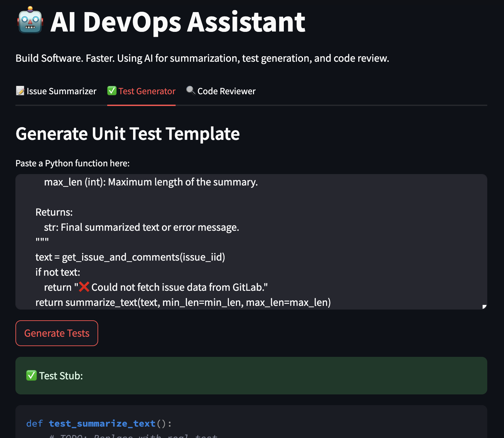This screenshot has height=438, width=504.
Task: Select the Test Generator tab label
Action: tap(147, 91)
